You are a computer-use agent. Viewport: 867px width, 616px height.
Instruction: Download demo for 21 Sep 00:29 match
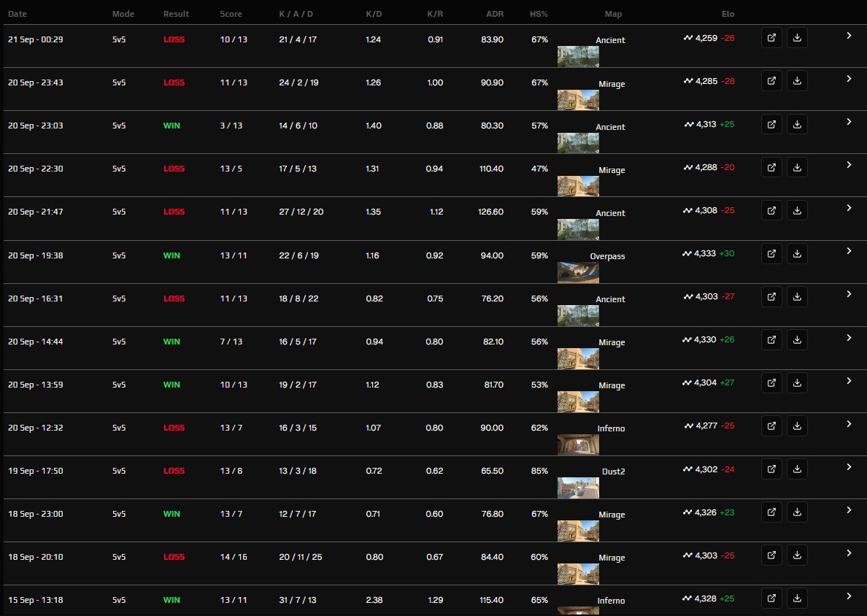(797, 38)
